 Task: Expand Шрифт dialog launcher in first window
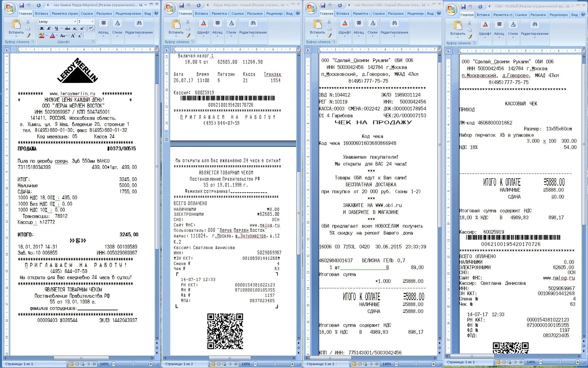[93, 42]
